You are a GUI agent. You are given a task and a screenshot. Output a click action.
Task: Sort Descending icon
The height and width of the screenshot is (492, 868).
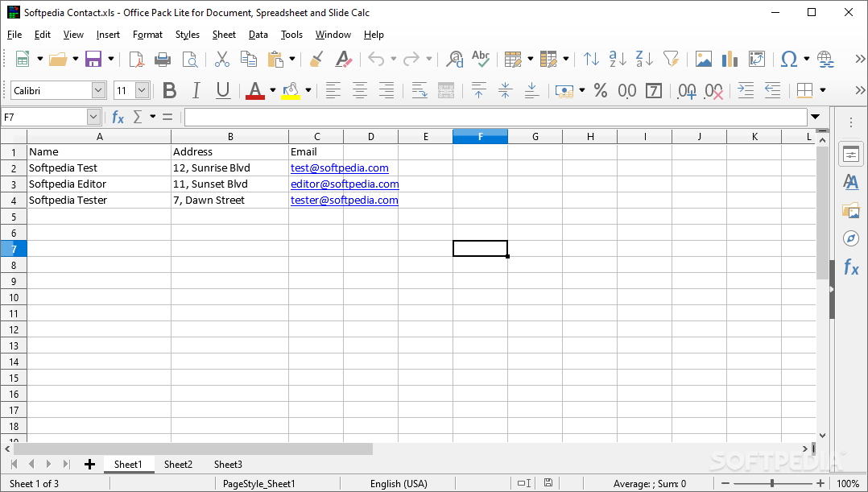644,59
